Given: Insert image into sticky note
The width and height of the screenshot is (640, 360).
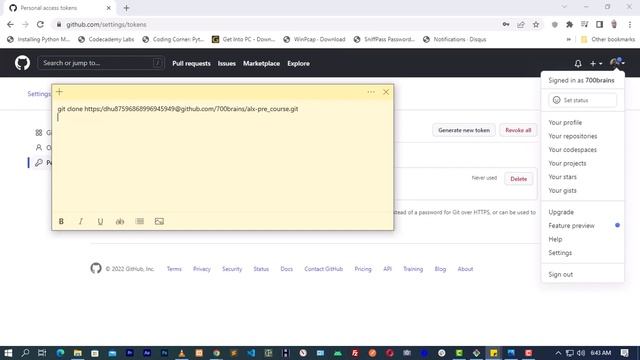Looking at the screenshot, I should [x=159, y=221].
